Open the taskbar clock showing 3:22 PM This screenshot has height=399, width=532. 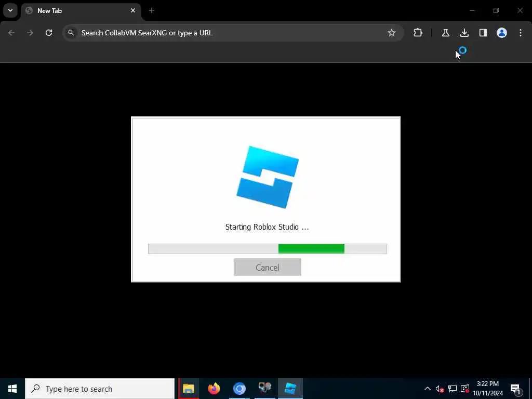[x=488, y=389]
